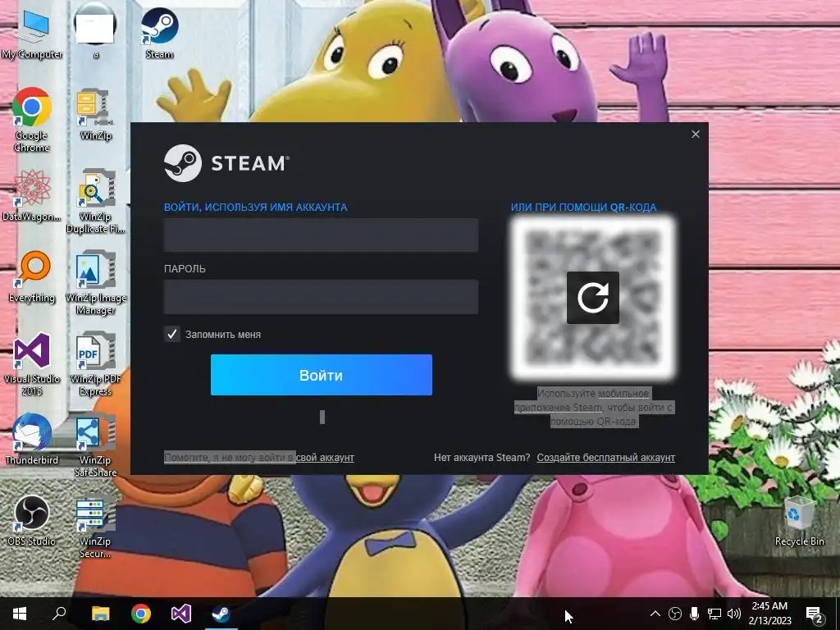Screen dimensions: 840x630
Task: Open Visual Studio from taskbar
Action: pos(181,614)
